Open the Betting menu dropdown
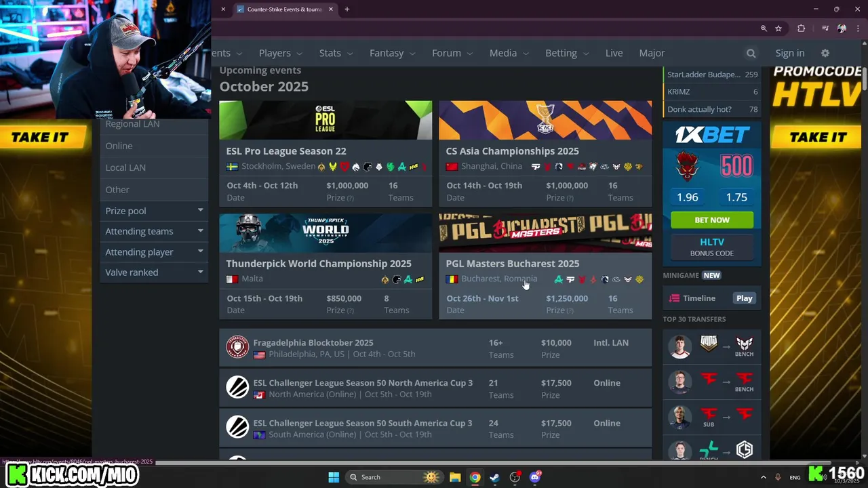Viewport: 868px width, 488px height. coord(567,53)
